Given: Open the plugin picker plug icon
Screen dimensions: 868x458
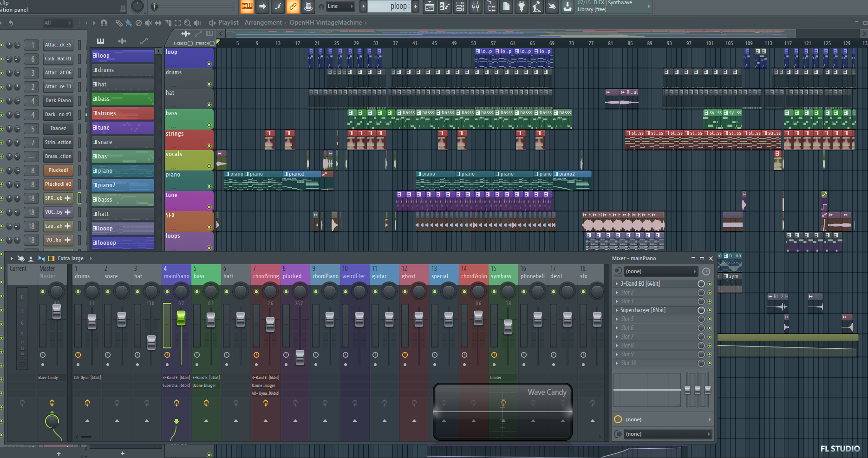Looking at the screenshot, I should point(522,6).
